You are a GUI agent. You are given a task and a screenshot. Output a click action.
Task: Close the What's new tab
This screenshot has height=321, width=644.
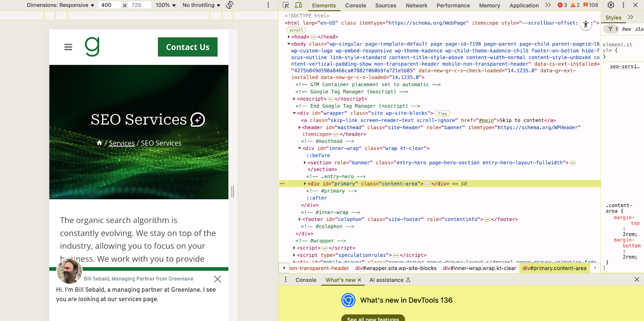point(359,280)
